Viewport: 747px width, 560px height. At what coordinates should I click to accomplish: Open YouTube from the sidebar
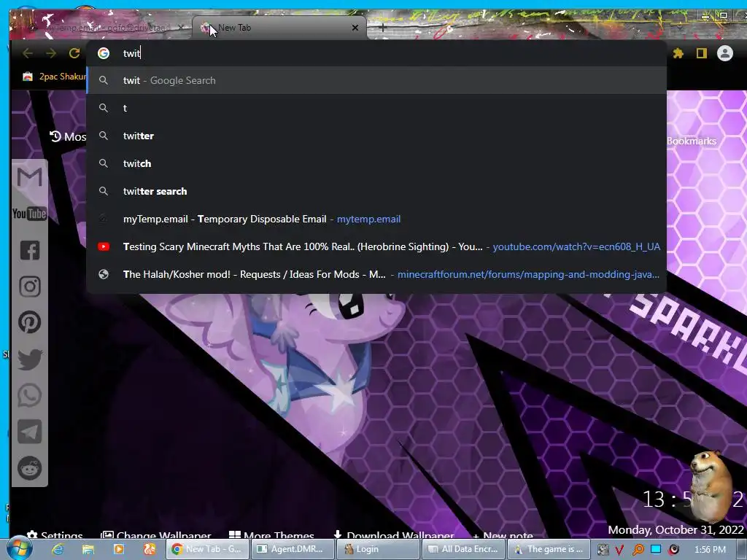[x=29, y=214]
